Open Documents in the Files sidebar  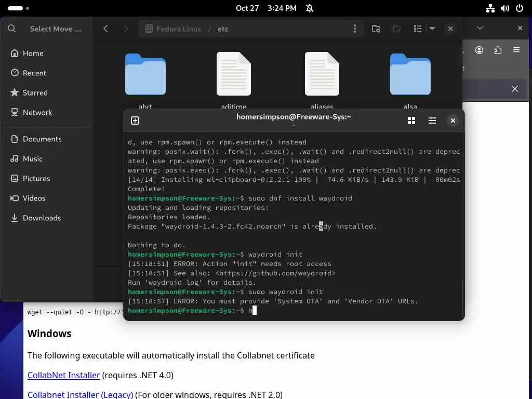click(47, 139)
